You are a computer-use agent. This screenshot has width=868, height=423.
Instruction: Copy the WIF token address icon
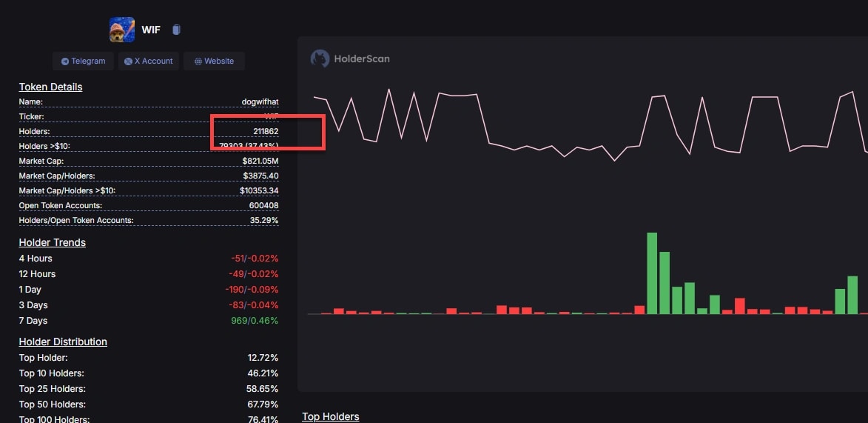pyautogui.click(x=176, y=30)
